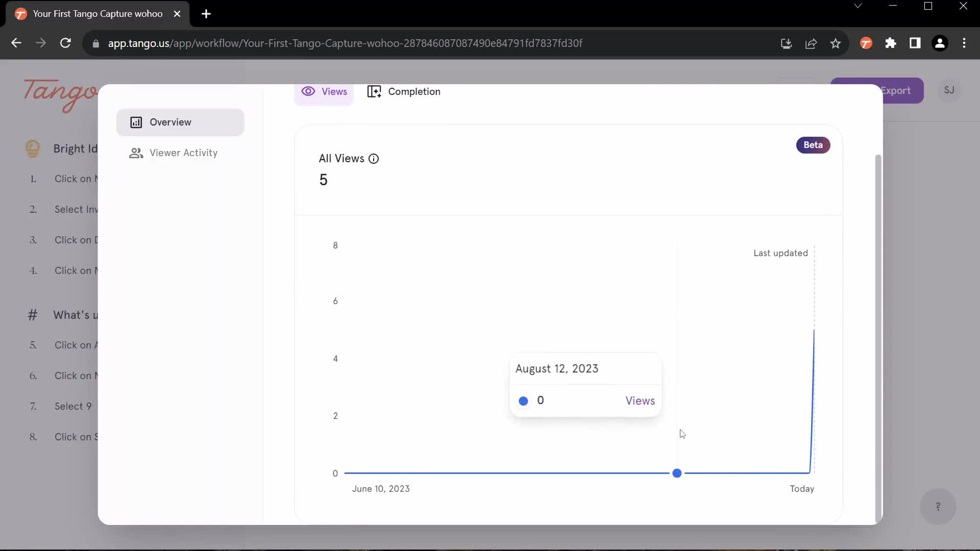The image size is (980, 551).
Task: Click the Overview icon in sidebar
Action: tap(136, 122)
